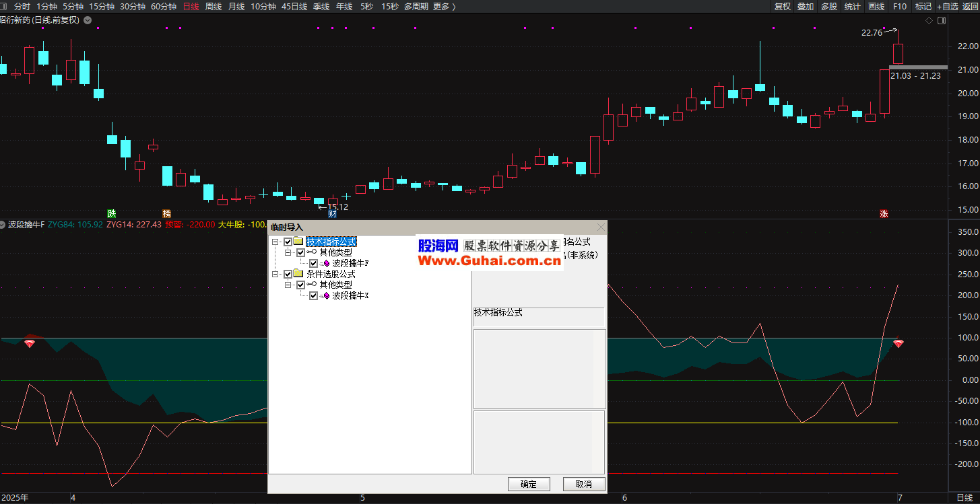Switch to 15分钟 period
Viewport: 980px width, 504px height.
102,6
